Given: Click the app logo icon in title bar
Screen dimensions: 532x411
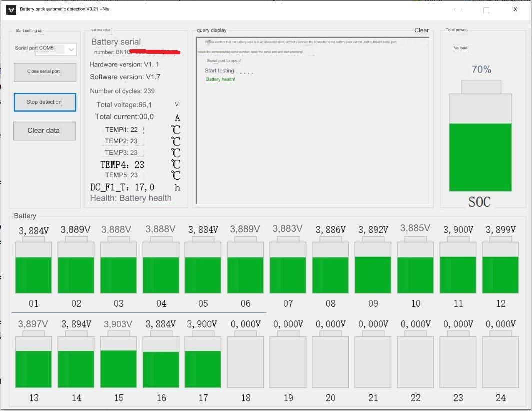Looking at the screenshot, I should click(x=11, y=10).
